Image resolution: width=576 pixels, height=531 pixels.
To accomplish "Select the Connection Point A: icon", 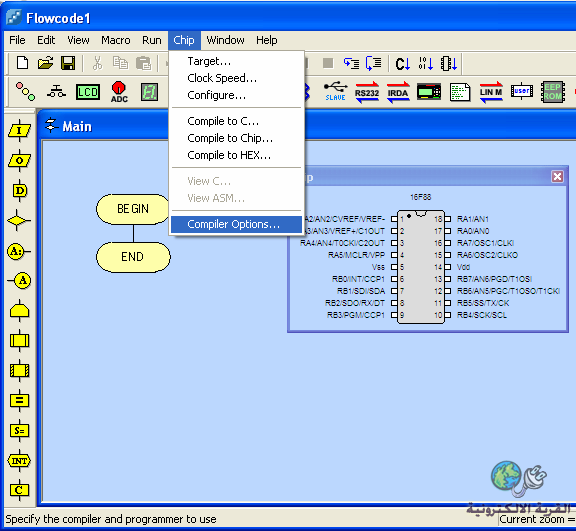I will pos(18,252).
